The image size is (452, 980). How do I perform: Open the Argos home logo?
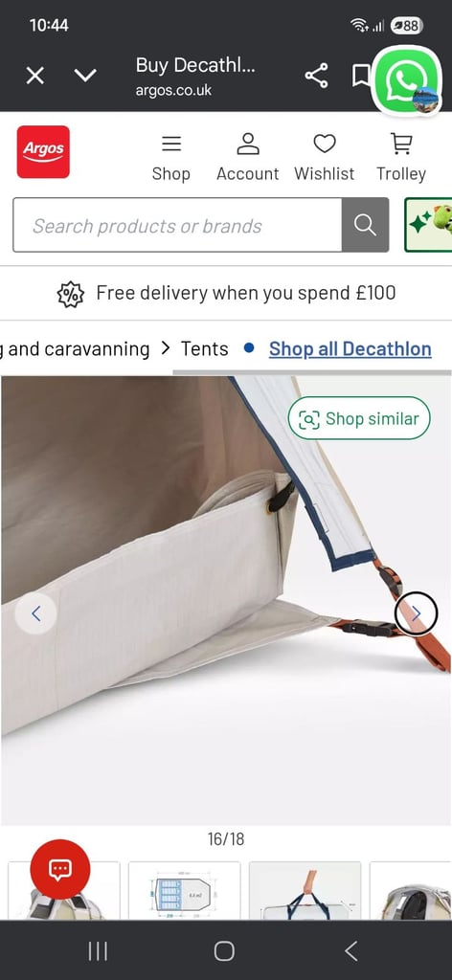click(43, 152)
